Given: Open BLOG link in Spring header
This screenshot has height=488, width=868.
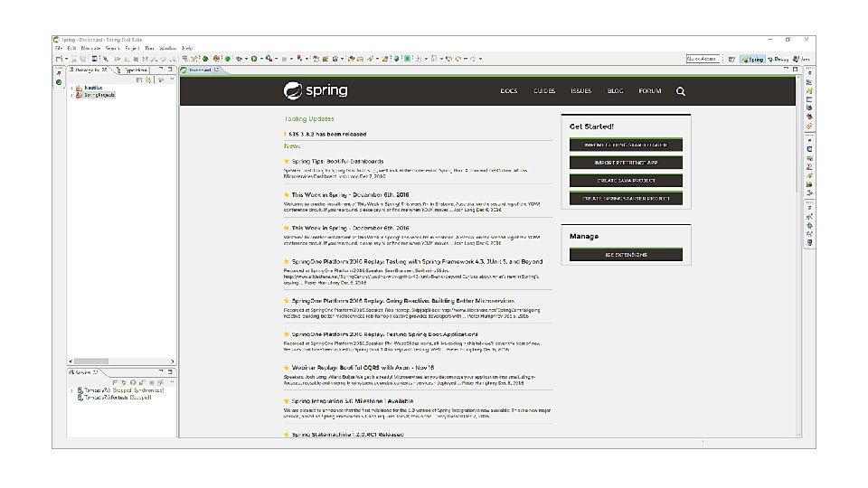Looking at the screenshot, I should point(615,90).
